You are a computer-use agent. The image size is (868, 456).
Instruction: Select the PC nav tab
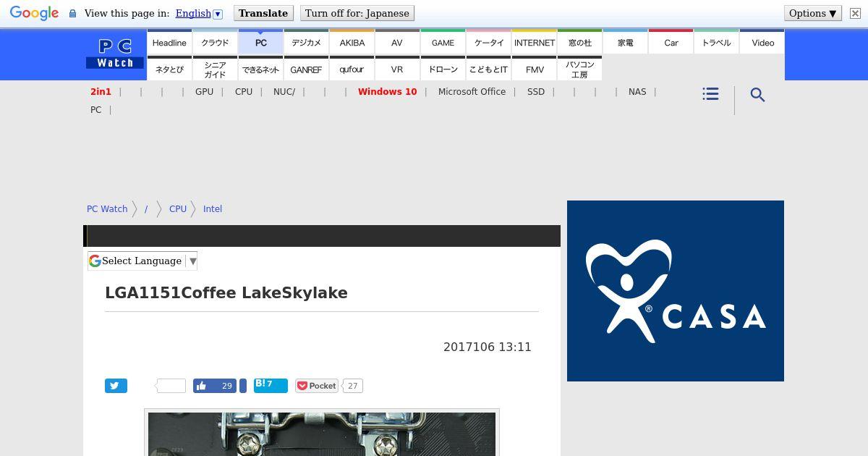click(260, 42)
